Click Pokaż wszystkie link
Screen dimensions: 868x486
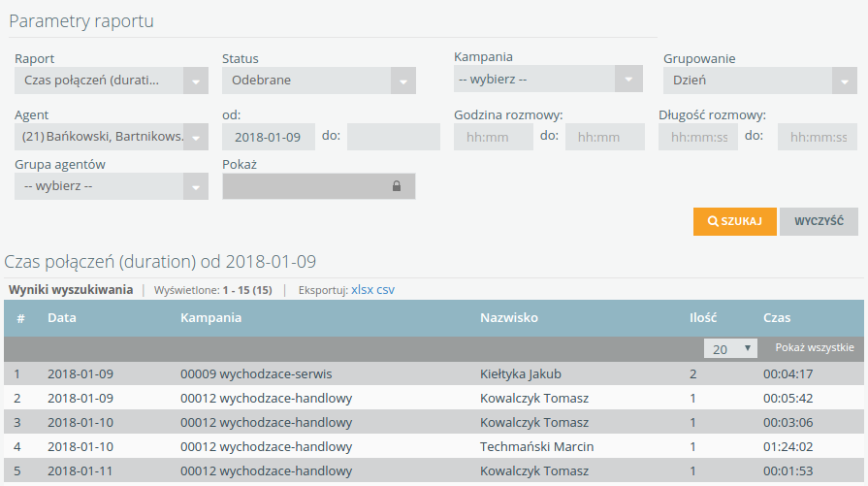(x=815, y=347)
